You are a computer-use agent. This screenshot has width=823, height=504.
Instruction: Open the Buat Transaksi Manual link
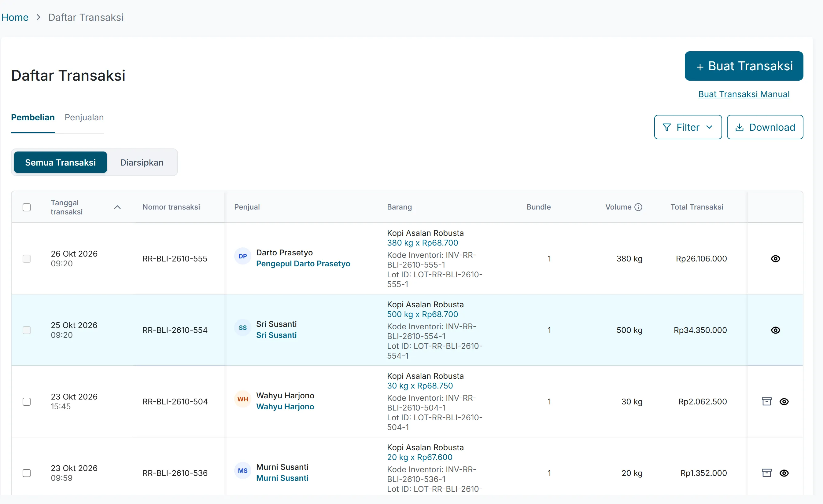(x=744, y=94)
